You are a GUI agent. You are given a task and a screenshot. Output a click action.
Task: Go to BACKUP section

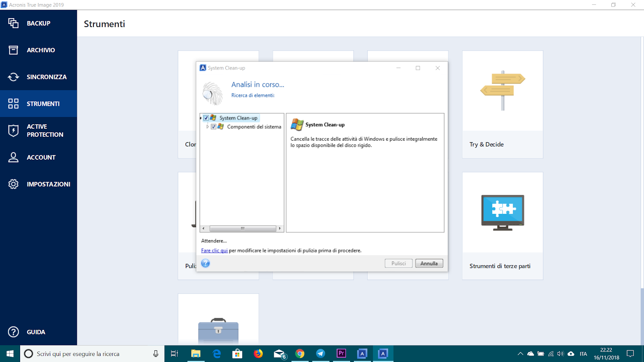coord(39,23)
